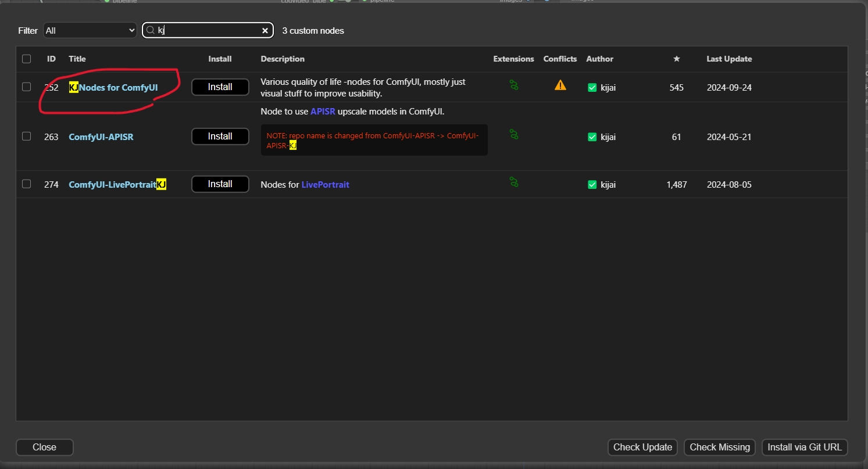Screen dimensions: 868x469
Task: Click the '3 custom nodes' result count
Action: click(313, 31)
